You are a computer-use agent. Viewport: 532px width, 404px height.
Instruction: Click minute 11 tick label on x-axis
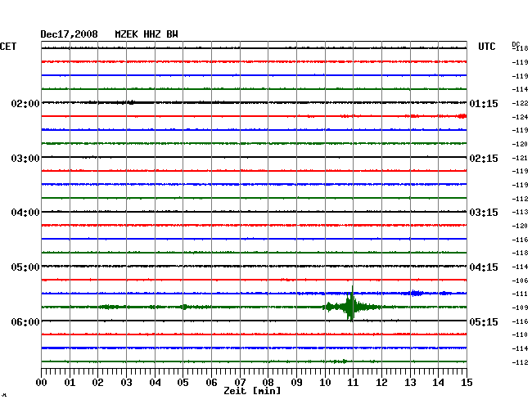353,383
